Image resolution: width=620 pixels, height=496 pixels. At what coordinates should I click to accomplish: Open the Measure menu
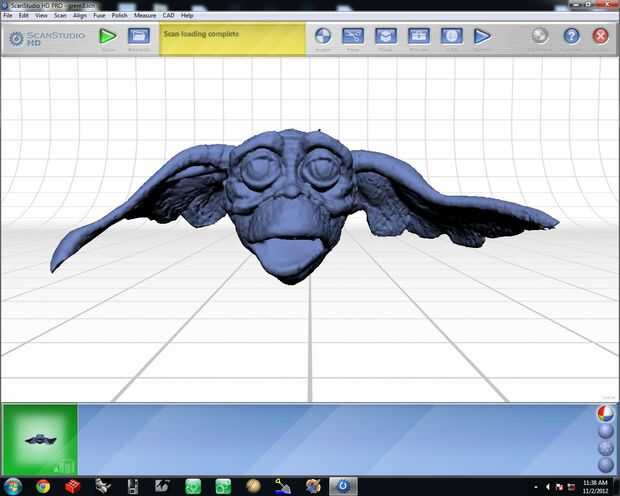click(145, 15)
